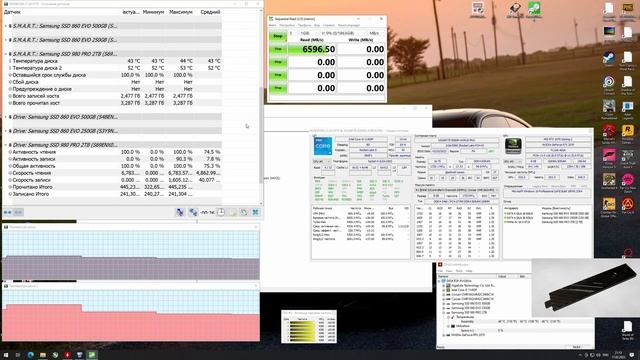
Task: Click the clock reset icon in sensor toolbar
Action: coord(221,212)
